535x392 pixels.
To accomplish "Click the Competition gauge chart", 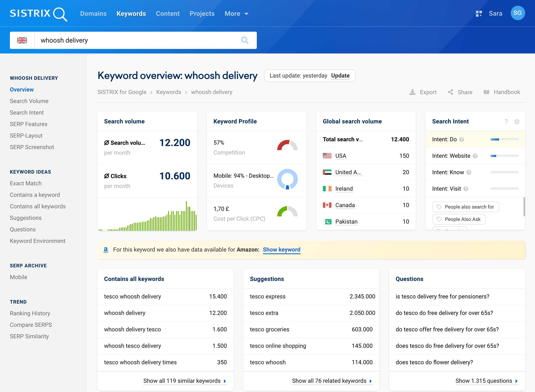I will [287, 145].
